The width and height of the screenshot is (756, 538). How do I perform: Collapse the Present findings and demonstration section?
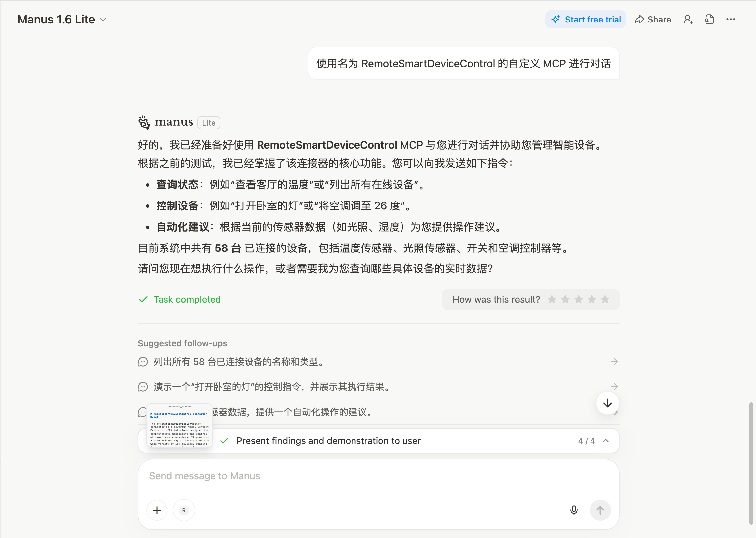click(x=606, y=441)
